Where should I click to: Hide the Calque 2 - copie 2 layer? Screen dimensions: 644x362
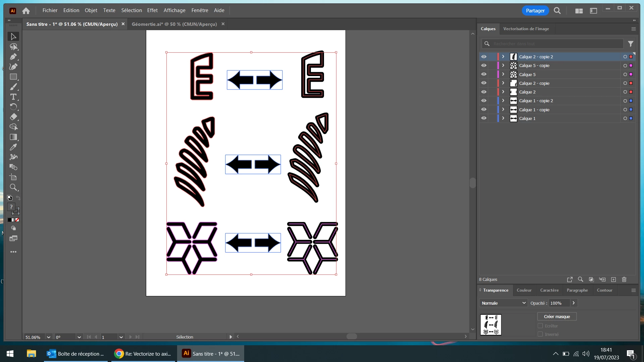(x=484, y=57)
